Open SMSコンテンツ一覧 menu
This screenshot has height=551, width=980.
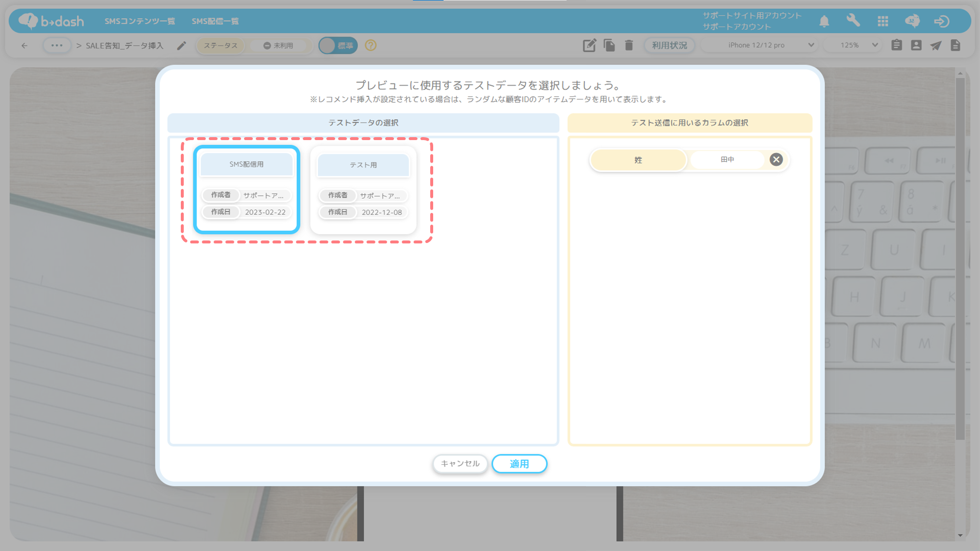coord(140,21)
